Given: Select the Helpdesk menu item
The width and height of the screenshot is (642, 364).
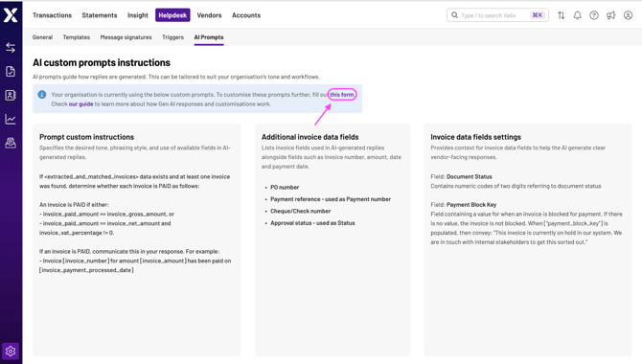Looking at the screenshot, I should (x=172, y=15).
